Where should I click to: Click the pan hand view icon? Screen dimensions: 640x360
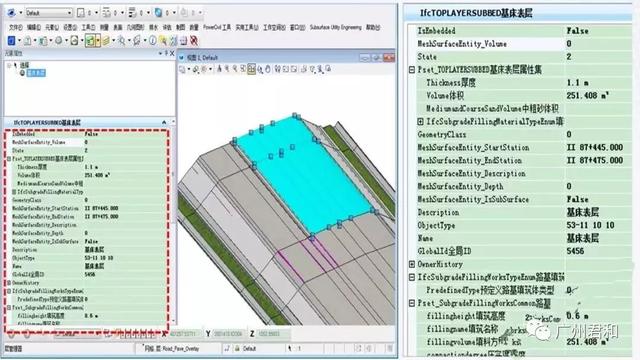268,69
